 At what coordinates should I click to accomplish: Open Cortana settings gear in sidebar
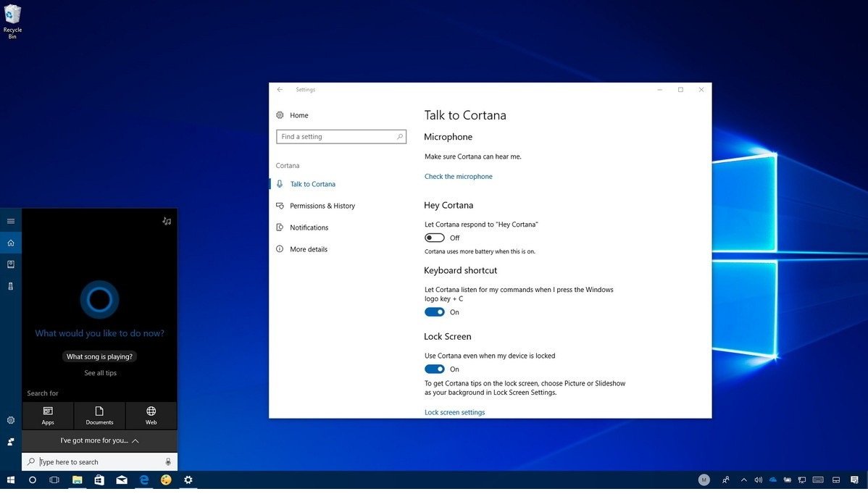(x=11, y=420)
